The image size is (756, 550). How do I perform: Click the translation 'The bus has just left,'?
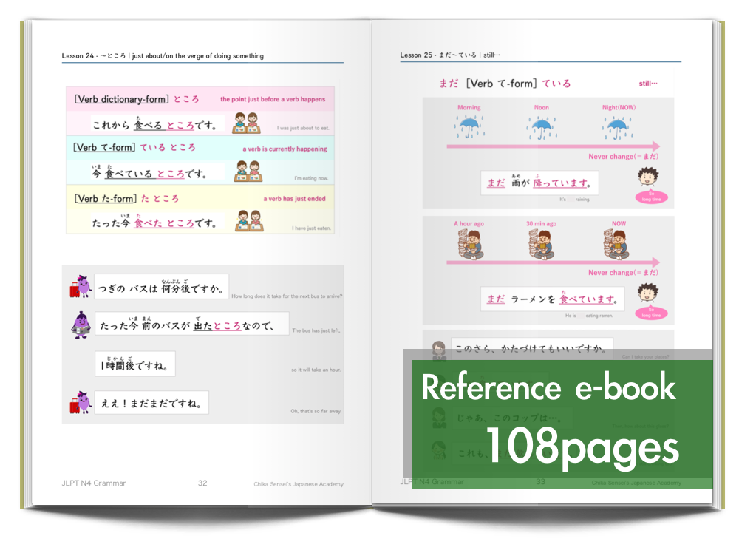pos(316,330)
